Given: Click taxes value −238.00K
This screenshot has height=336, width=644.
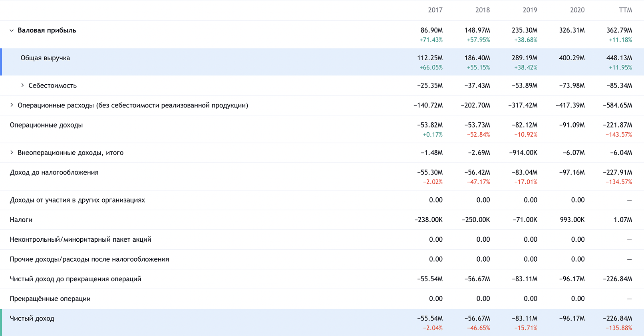Looking at the screenshot, I should click(429, 220).
